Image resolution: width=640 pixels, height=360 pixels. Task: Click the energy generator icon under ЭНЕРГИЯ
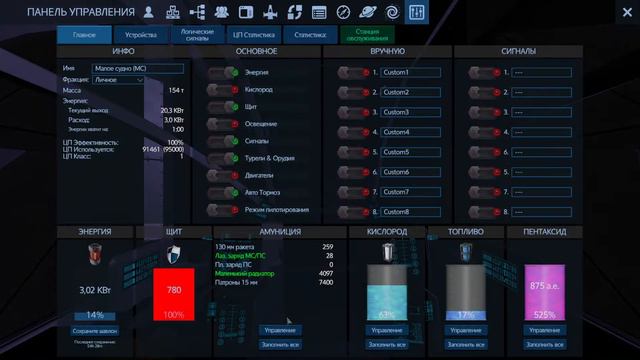pos(95,254)
